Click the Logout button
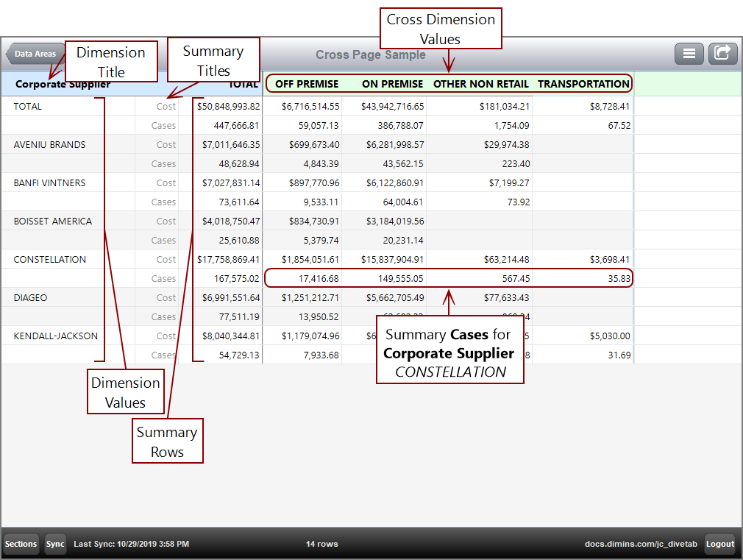The height and width of the screenshot is (560, 743). (719, 544)
